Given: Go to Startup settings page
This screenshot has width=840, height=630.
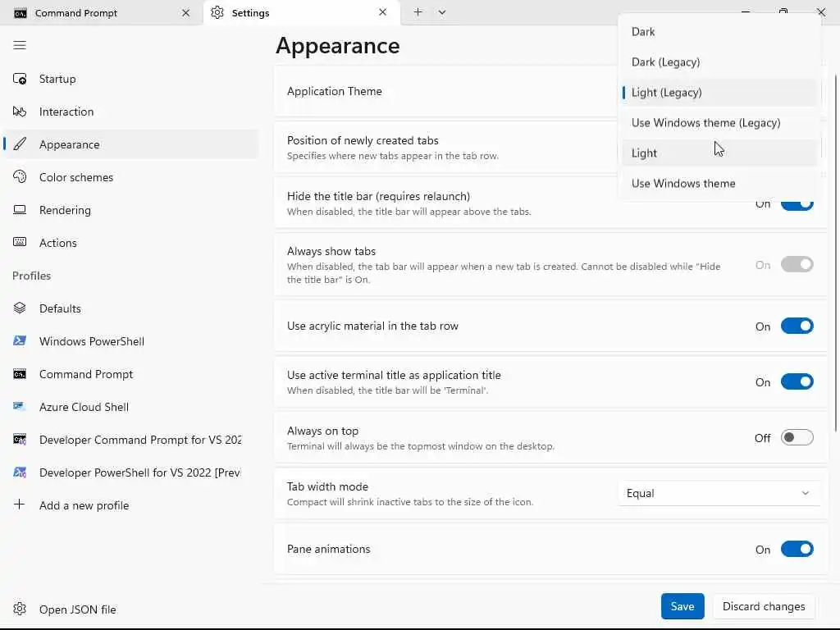Looking at the screenshot, I should coord(130,79).
